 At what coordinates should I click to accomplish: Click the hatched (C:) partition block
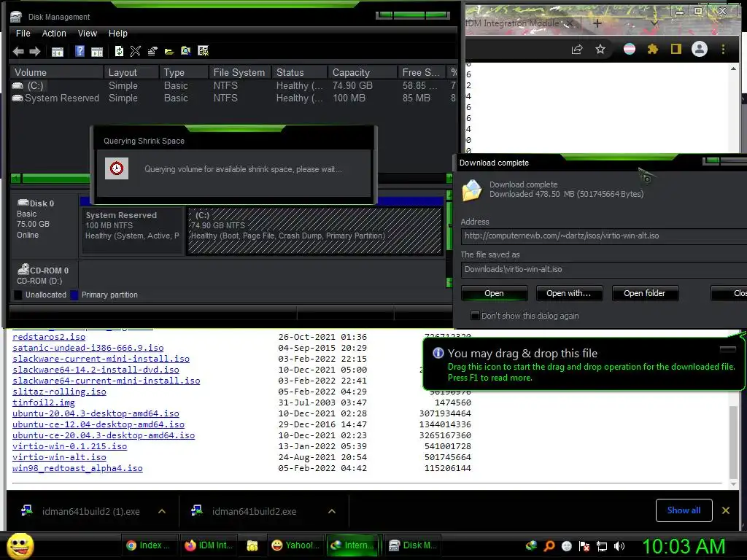tap(315, 231)
